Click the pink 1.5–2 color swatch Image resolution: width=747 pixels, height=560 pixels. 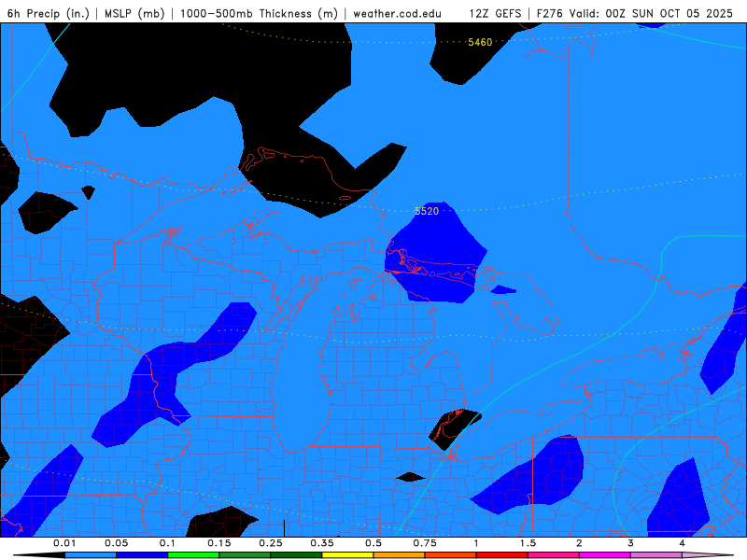click(x=554, y=555)
